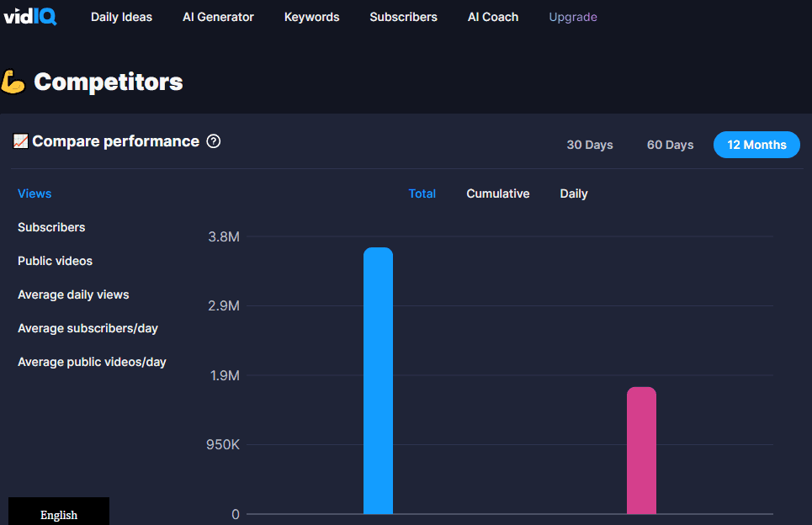
Task: Open the Daily Ideas page
Action: point(121,16)
